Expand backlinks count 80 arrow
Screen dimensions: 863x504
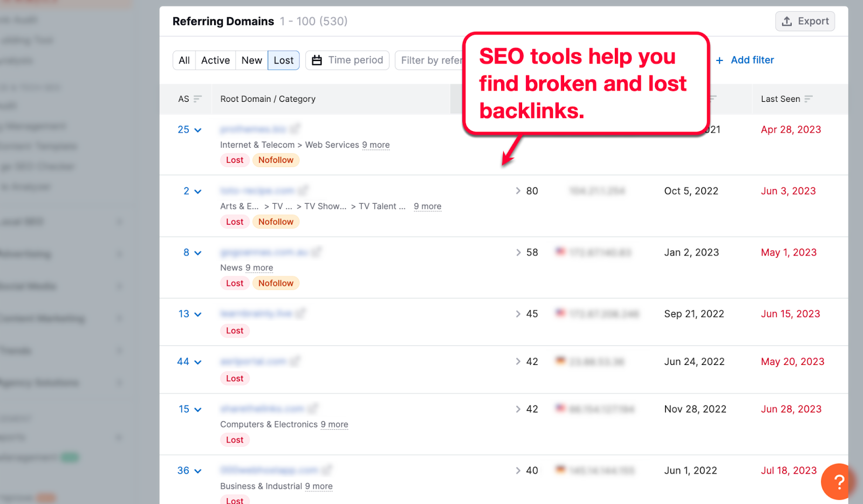pyautogui.click(x=518, y=191)
